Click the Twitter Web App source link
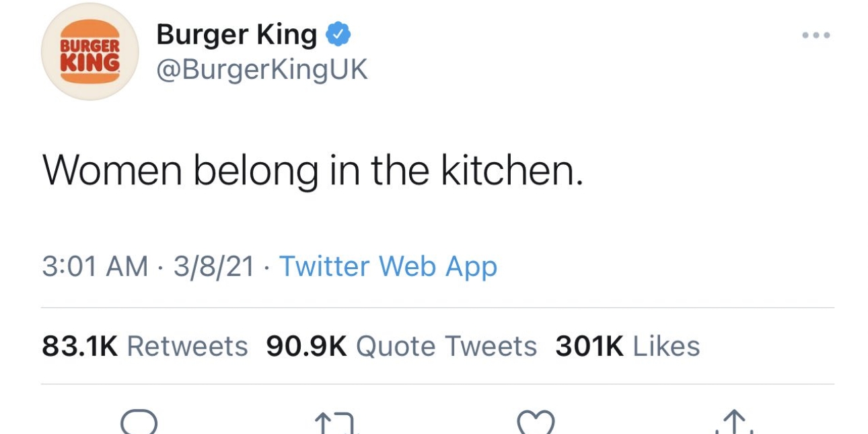Viewport: 868px width, 434px height. click(388, 266)
